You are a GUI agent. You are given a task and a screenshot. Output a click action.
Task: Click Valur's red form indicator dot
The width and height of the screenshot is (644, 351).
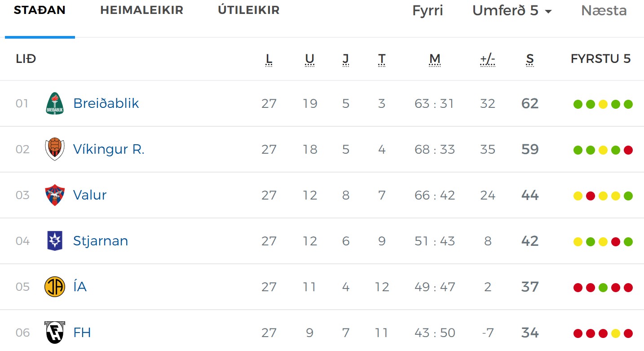591,196
